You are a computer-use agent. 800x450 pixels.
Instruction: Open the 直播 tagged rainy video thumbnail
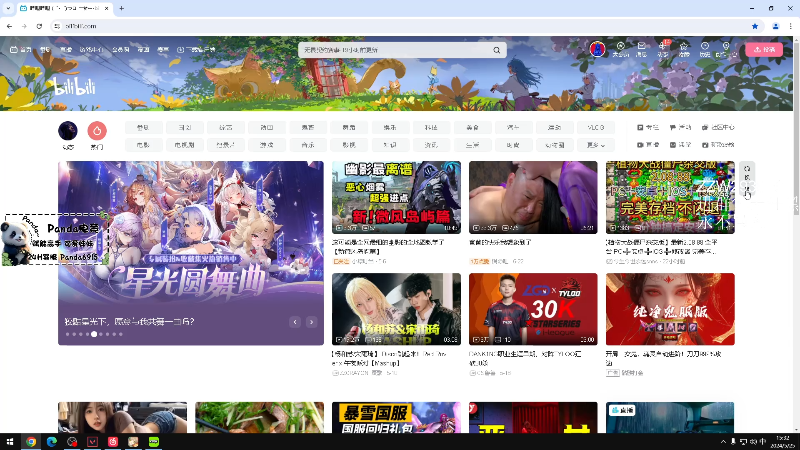point(670,417)
